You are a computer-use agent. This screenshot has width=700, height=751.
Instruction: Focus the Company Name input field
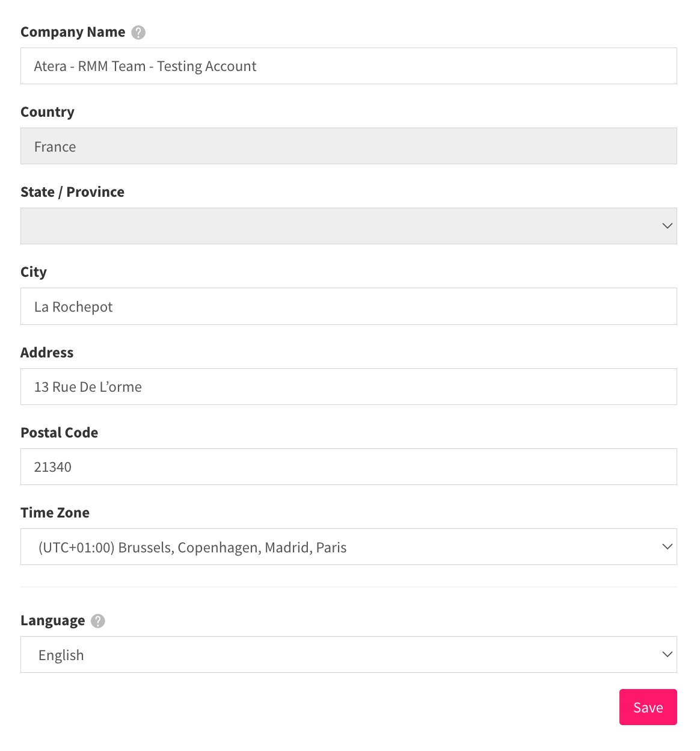point(349,66)
